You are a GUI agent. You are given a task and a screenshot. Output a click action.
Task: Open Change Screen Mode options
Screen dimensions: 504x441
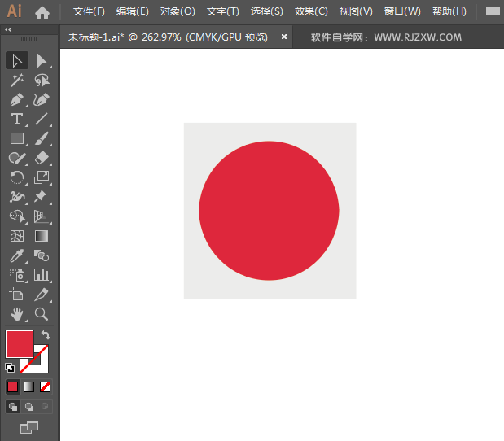pyautogui.click(x=29, y=426)
